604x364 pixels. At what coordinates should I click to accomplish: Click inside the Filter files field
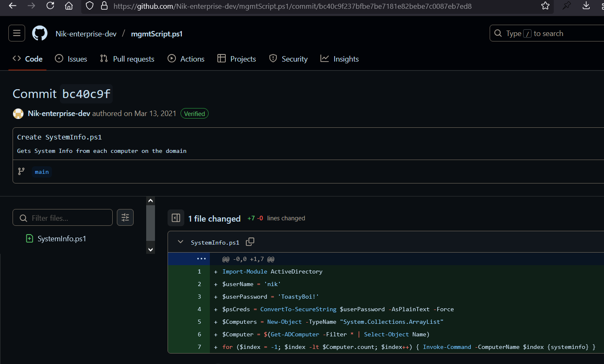62,217
